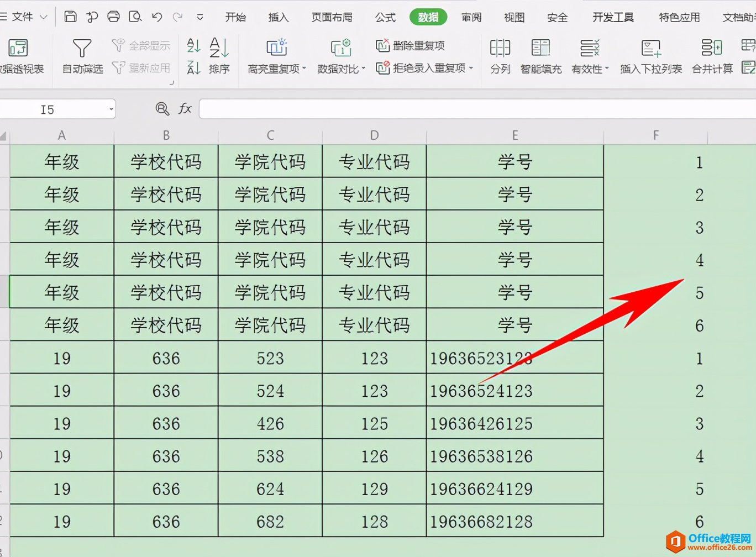This screenshot has height=557, width=756.
Task: Select column F header
Action: point(655,135)
